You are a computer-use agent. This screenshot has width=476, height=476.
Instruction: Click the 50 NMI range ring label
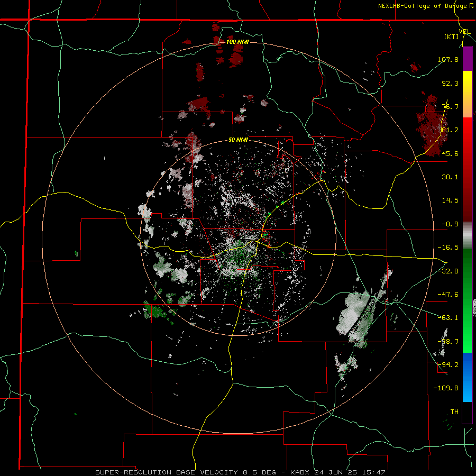[239, 140]
